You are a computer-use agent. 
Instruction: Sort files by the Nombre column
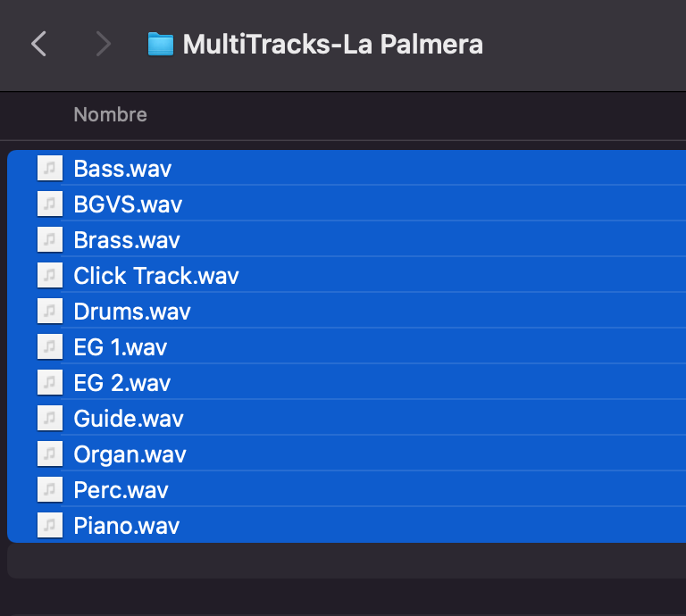click(110, 114)
